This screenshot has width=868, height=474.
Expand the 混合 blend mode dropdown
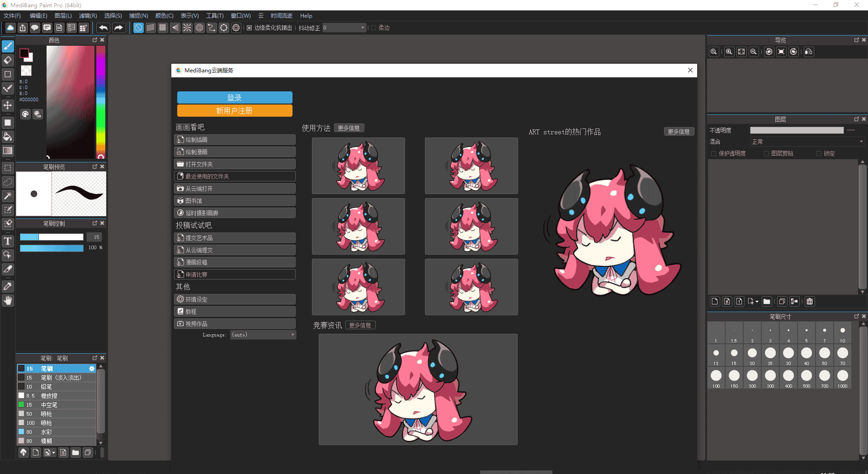pos(807,142)
